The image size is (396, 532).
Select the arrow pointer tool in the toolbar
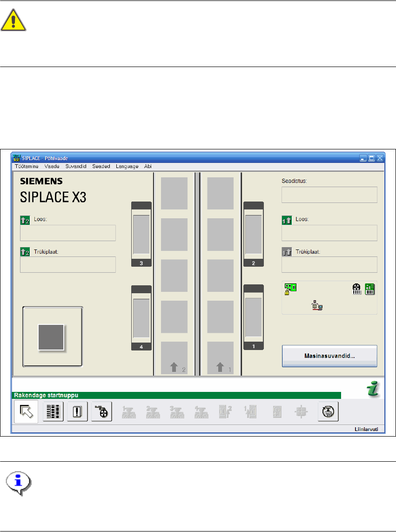point(26,411)
